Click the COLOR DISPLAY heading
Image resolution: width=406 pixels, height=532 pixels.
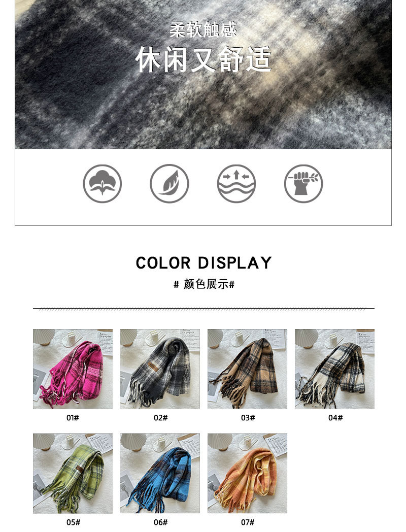point(204,263)
